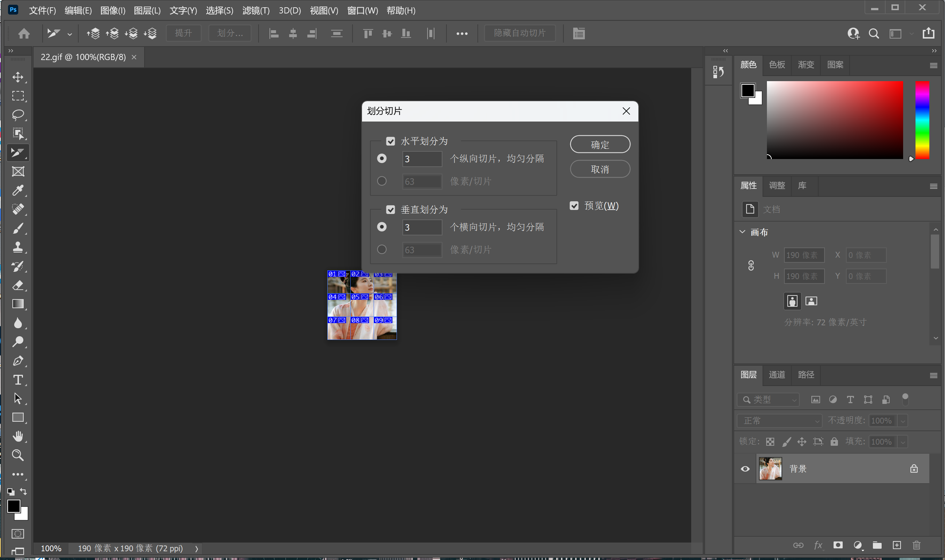Uncheck the 水平划分为 checkbox
Viewport: 945px width, 560px height.
pos(390,141)
